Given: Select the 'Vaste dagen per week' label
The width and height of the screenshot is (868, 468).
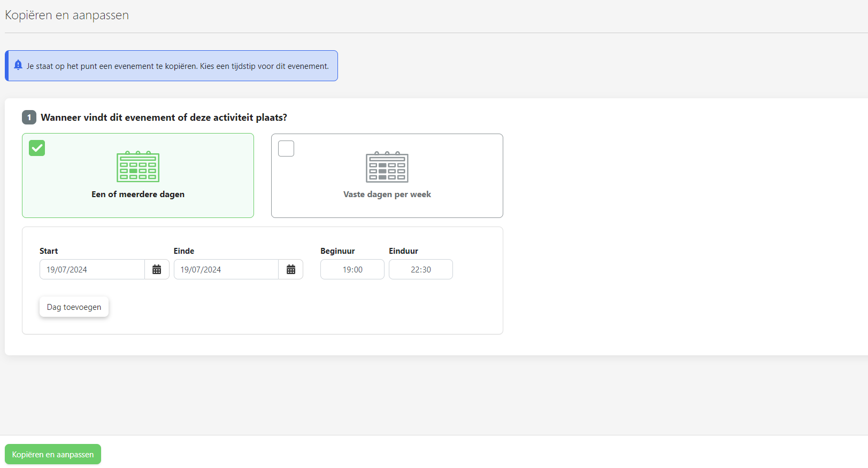Looking at the screenshot, I should [387, 194].
